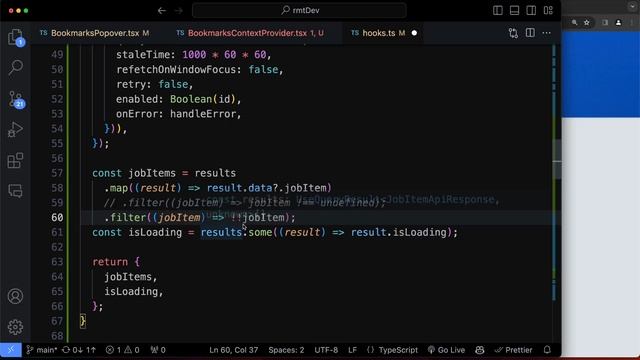Toggle the primary side bar layout icon
Screen dimensions: 640x360
498,11
